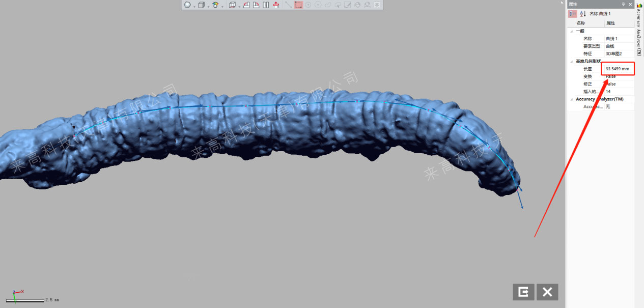Collapse the 基准几何形状 group

click(x=571, y=61)
